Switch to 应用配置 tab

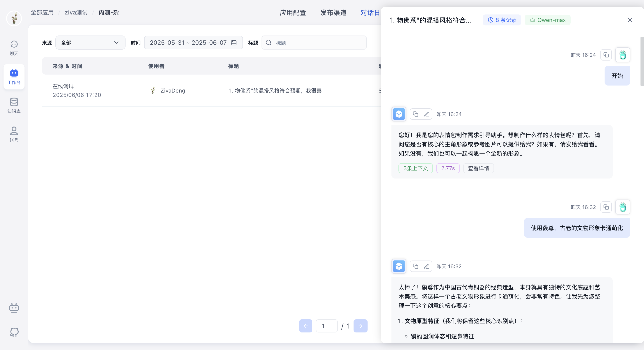pos(293,12)
